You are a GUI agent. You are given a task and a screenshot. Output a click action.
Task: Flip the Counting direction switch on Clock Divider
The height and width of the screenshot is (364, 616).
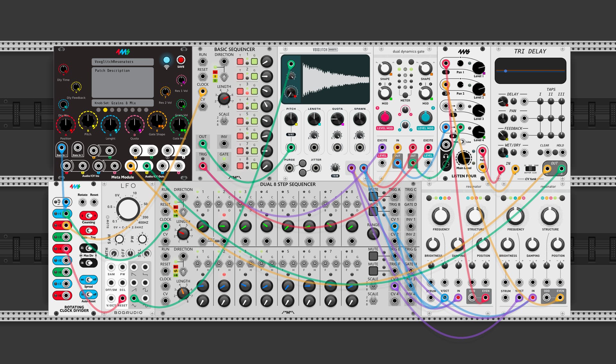(x=89, y=216)
